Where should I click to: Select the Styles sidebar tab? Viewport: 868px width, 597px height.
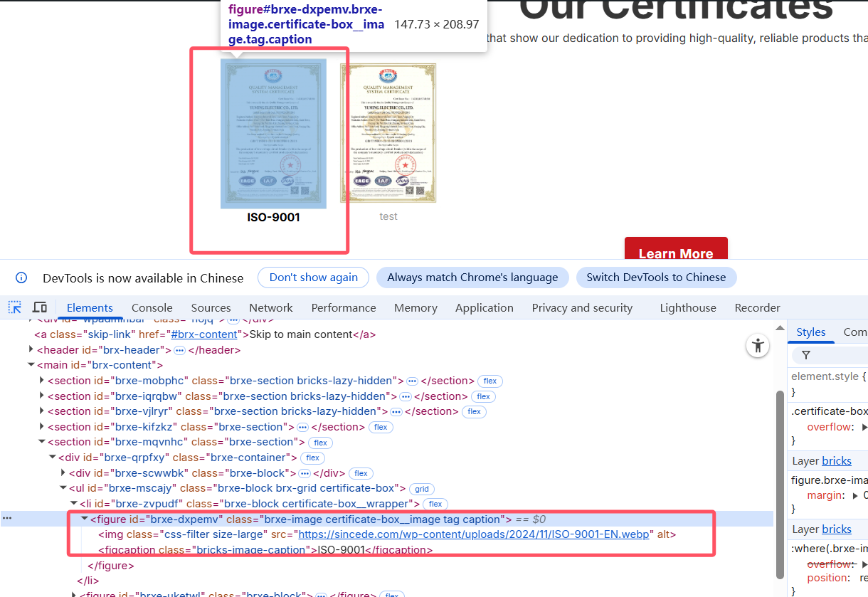pos(811,332)
